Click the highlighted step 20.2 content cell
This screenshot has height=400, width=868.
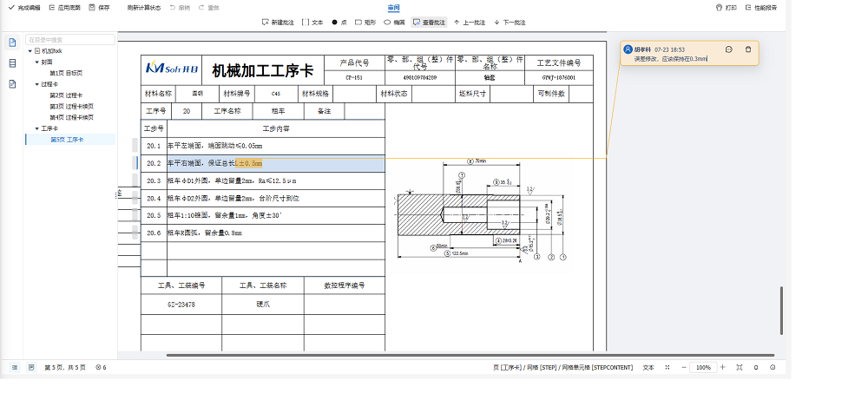pyautogui.click(x=276, y=163)
